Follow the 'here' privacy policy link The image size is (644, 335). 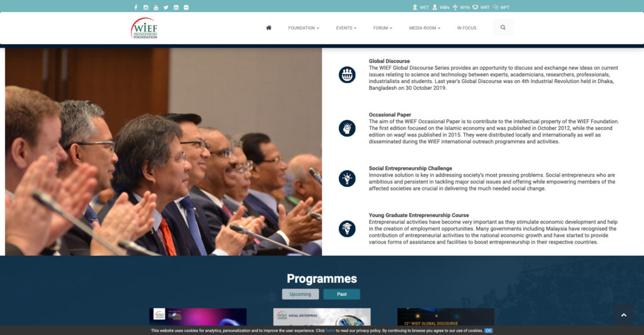(330, 331)
